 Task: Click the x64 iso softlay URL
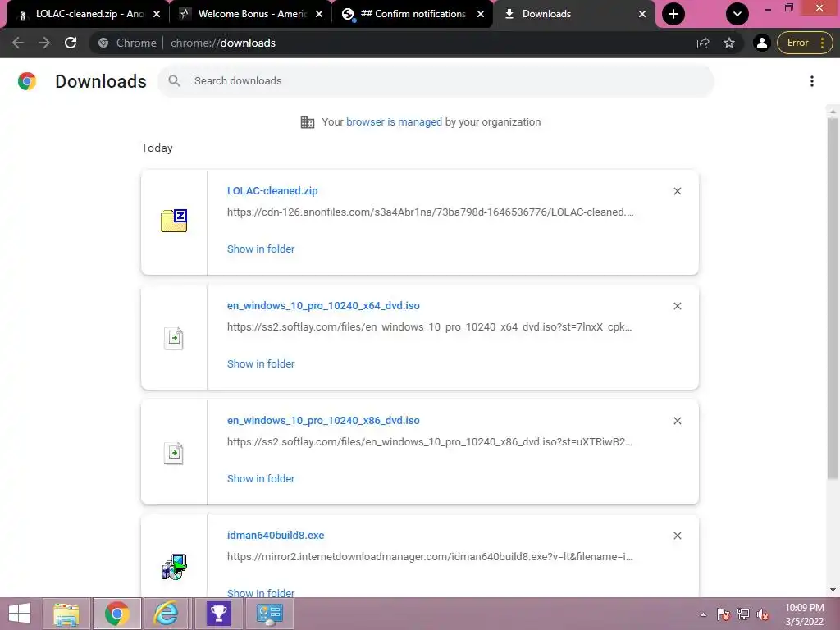coord(430,326)
